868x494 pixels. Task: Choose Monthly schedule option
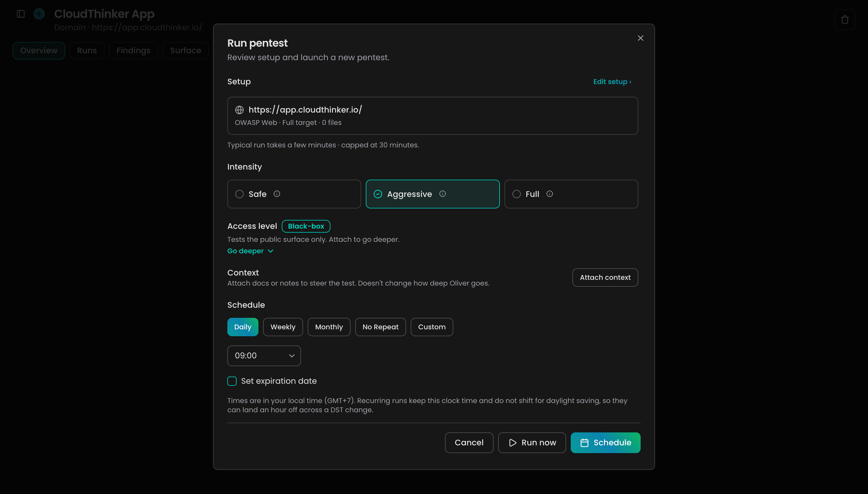[329, 327]
